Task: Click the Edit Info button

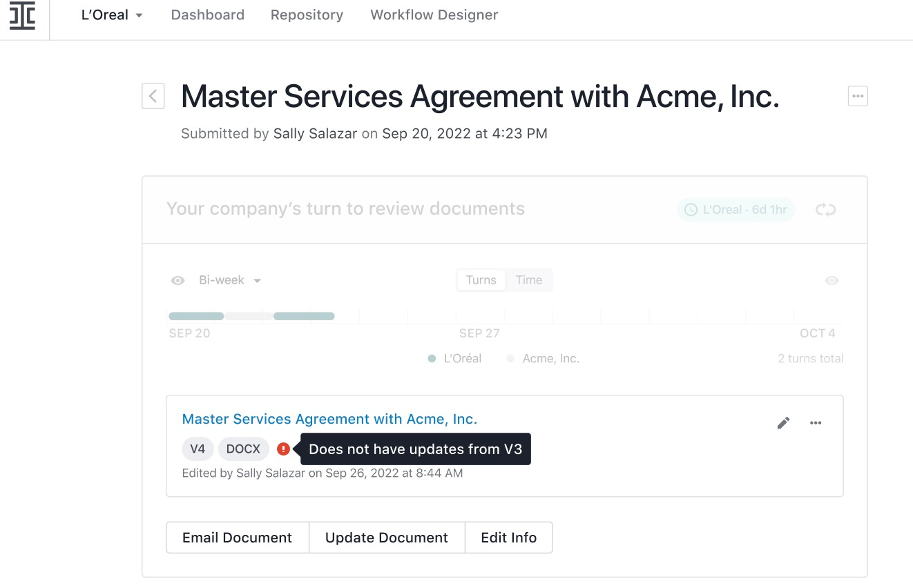Action: 509,538
